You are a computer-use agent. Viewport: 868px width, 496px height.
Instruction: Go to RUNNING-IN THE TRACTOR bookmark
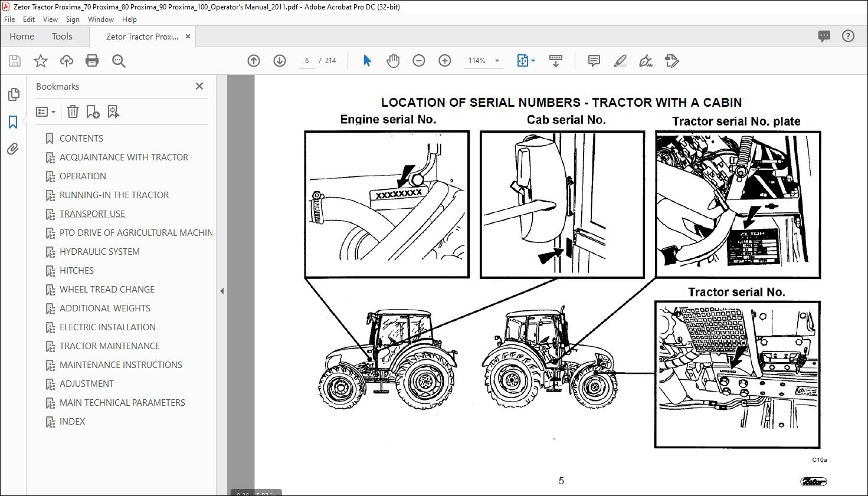pyautogui.click(x=114, y=195)
